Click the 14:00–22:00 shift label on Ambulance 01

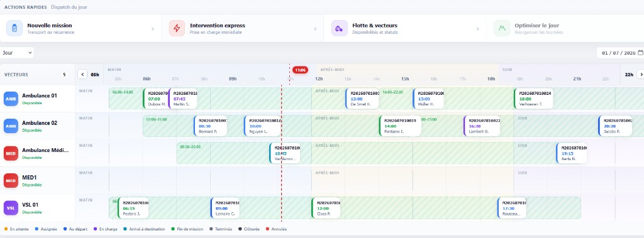393,92
